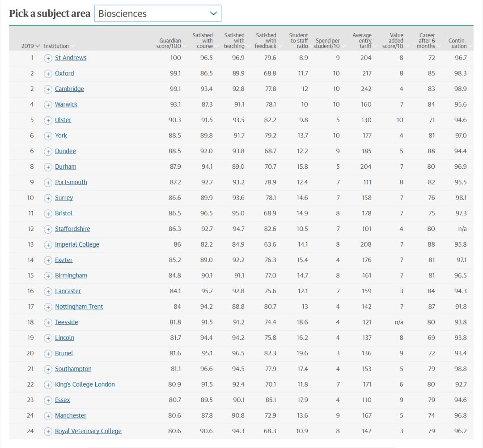Expand the Warwick row plus icon
Screen dimensions: 483x448
pos(48,105)
